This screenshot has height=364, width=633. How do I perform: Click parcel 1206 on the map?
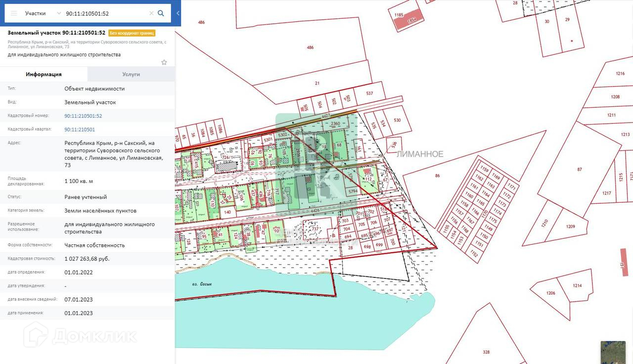coord(551,293)
